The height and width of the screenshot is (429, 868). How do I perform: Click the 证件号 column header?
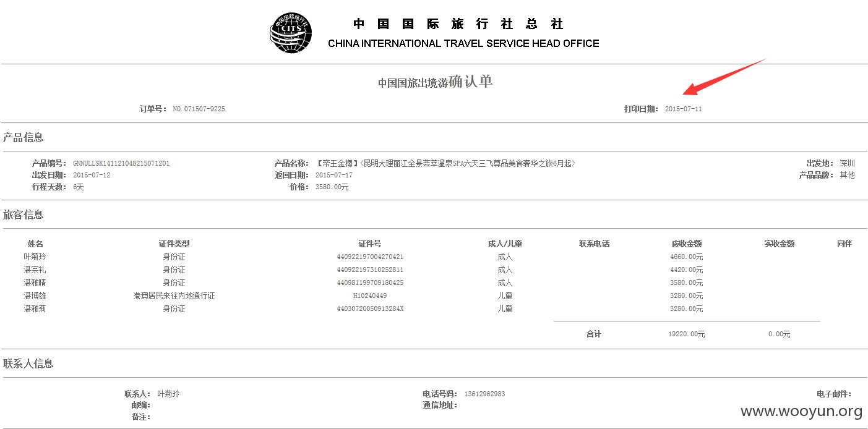click(x=370, y=244)
